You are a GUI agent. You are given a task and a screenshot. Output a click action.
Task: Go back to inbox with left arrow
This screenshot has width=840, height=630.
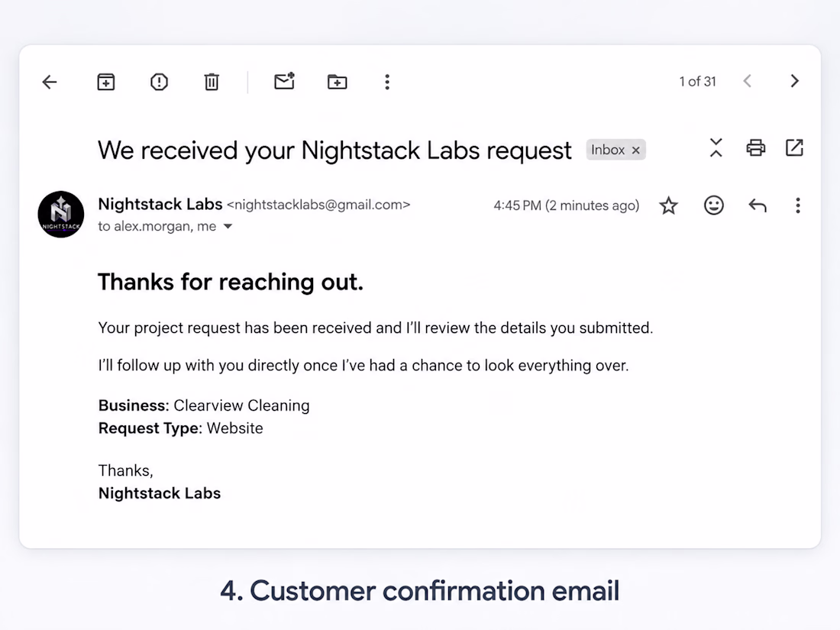tap(50, 82)
